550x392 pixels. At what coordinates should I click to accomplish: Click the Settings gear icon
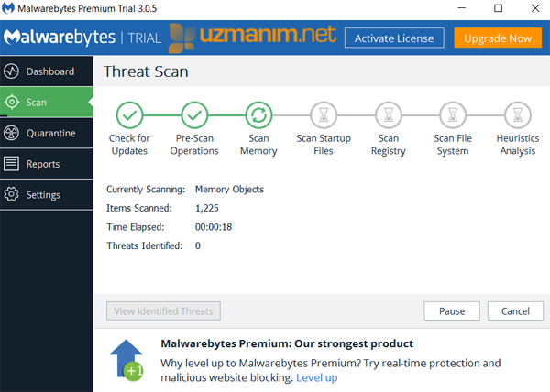point(12,194)
